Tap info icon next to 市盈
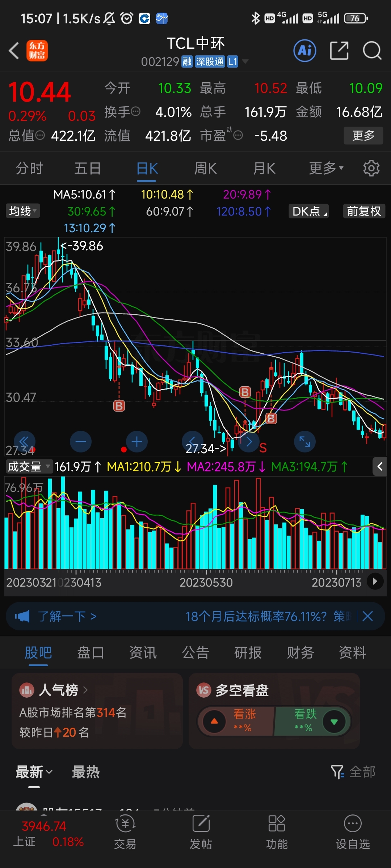Image resolution: width=391 pixels, height=868 pixels. pyautogui.click(x=238, y=135)
